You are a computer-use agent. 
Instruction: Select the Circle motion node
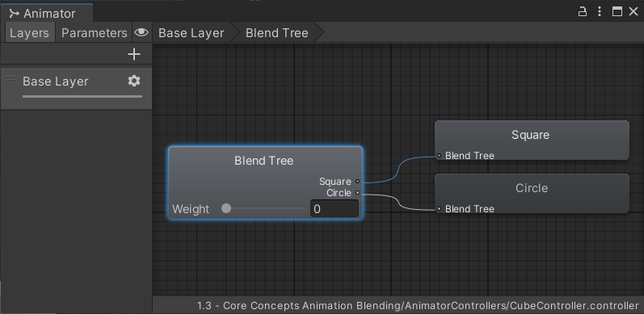click(532, 194)
